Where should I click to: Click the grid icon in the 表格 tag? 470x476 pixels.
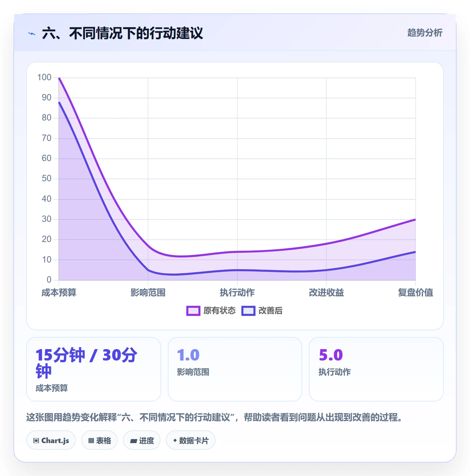click(91, 441)
